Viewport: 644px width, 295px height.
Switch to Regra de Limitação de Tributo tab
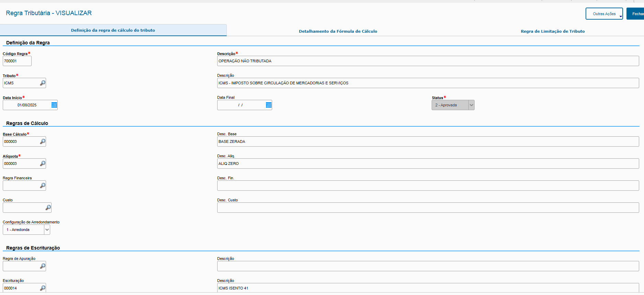click(x=552, y=31)
